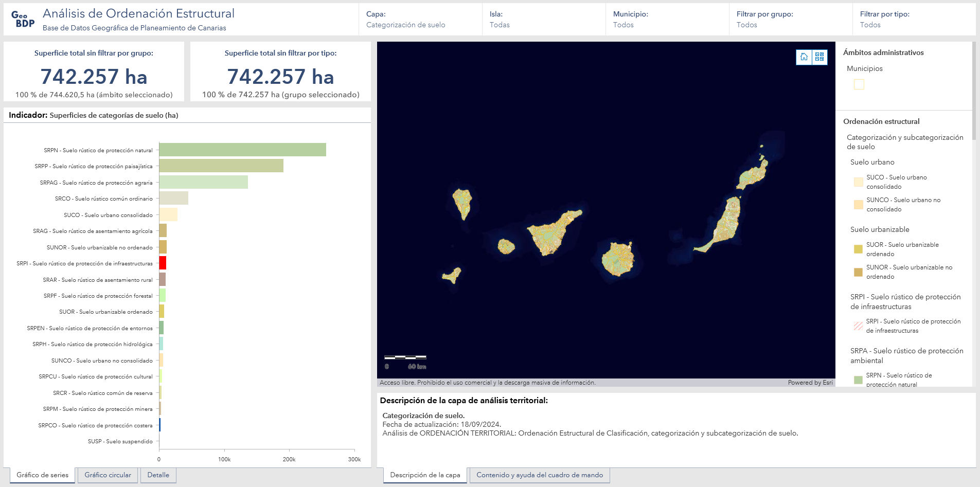Screen dimensions: 980x487
Task: Click the Powered by Esri attribution
Action: [810, 383]
